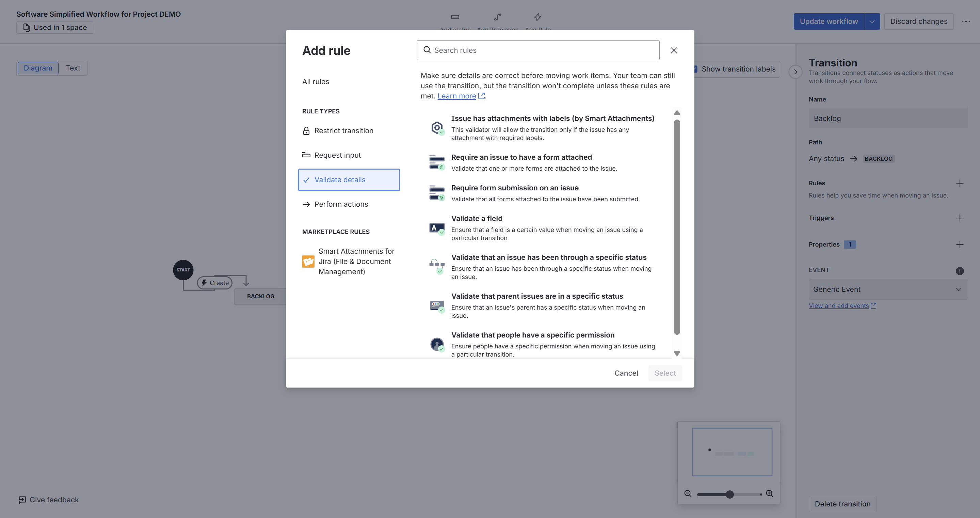The width and height of the screenshot is (980, 518).
Task: Switch to Text view
Action: 73,68
